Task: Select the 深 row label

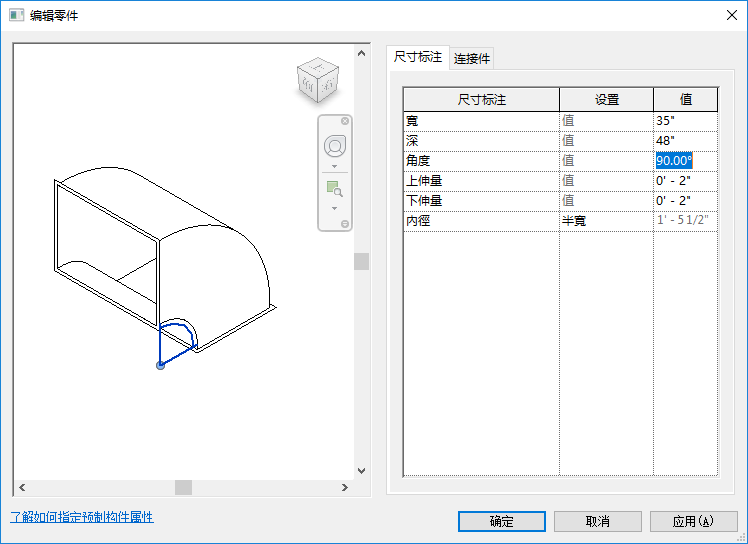Action: pyautogui.click(x=481, y=141)
